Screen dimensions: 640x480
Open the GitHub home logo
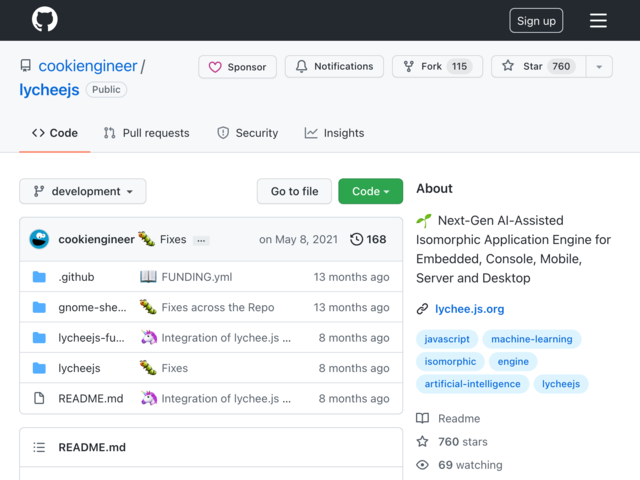(x=45, y=19)
